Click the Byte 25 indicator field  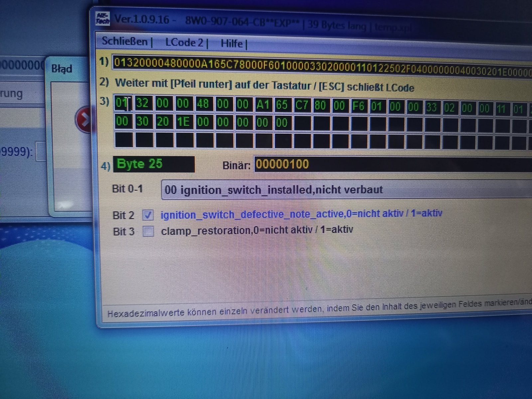click(x=154, y=164)
